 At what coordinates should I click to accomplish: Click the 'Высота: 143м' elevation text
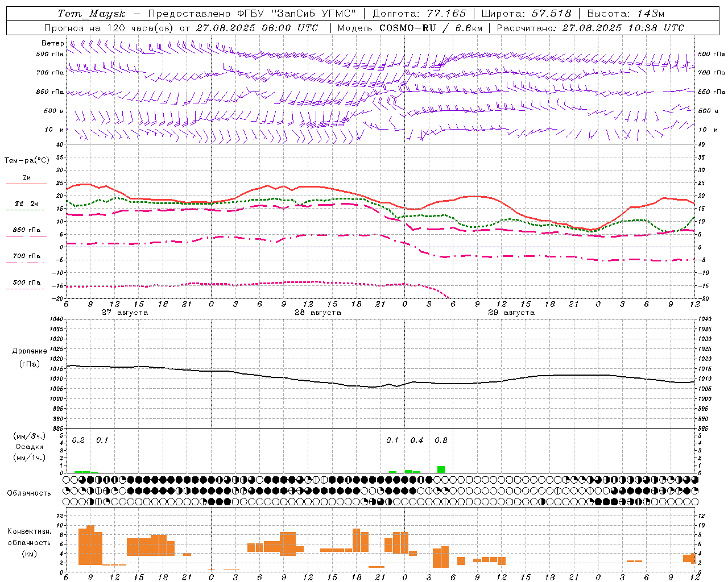click(626, 14)
